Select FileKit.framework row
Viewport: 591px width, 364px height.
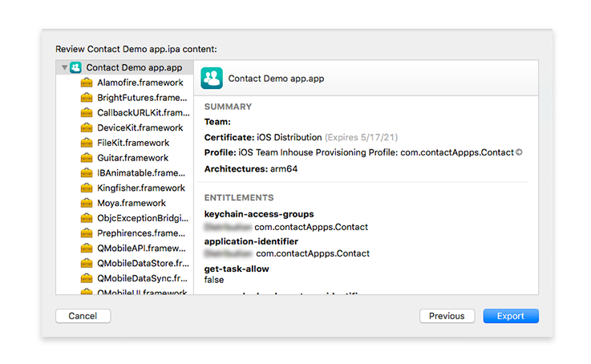125,143
